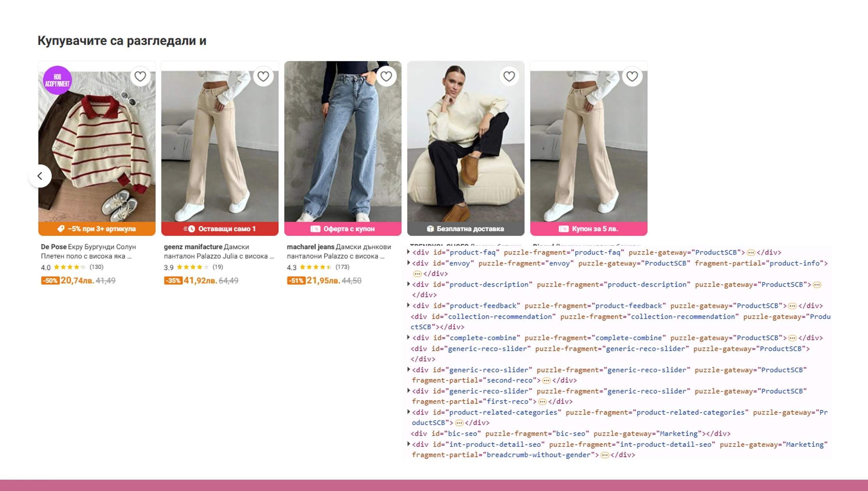Click 'Купон за 5 лв.' banner
Screen dimensions: 868x491
(588, 229)
